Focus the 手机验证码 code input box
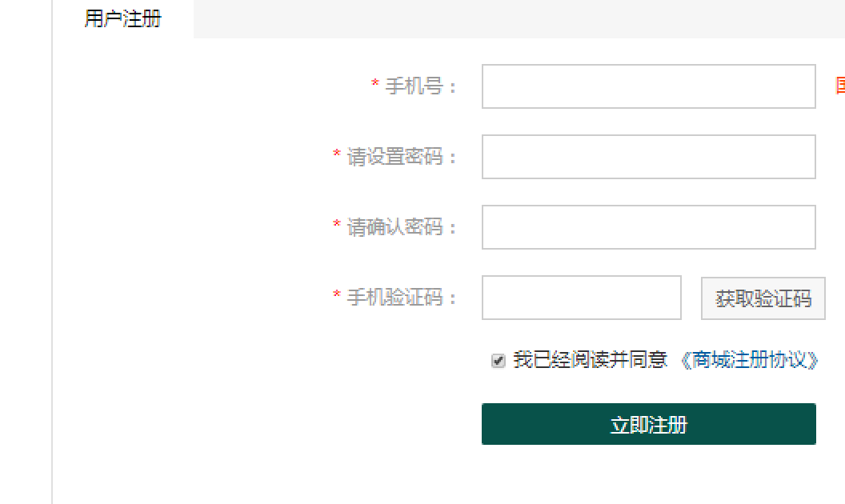Viewport: 845px width, 504px height. click(x=582, y=298)
